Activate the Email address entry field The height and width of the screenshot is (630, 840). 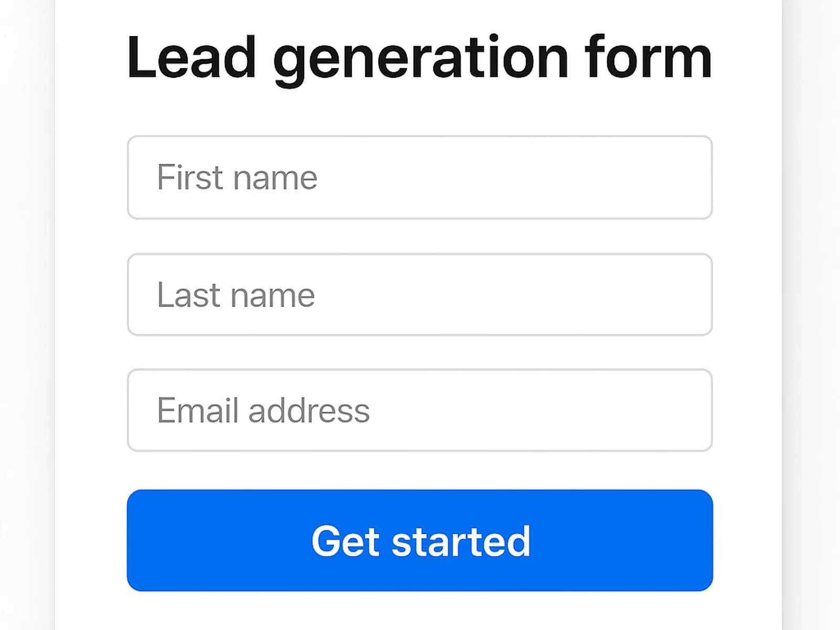tap(420, 411)
